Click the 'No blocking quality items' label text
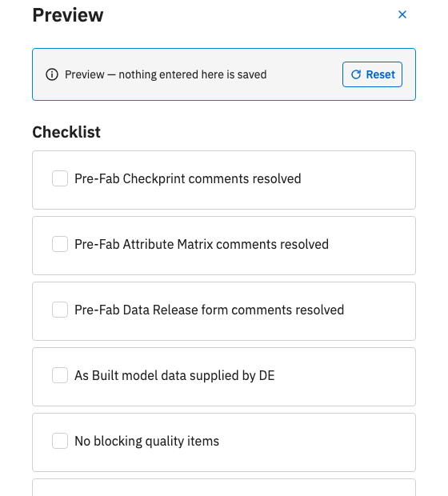This screenshot has height=496, width=448. pyautogui.click(x=147, y=442)
